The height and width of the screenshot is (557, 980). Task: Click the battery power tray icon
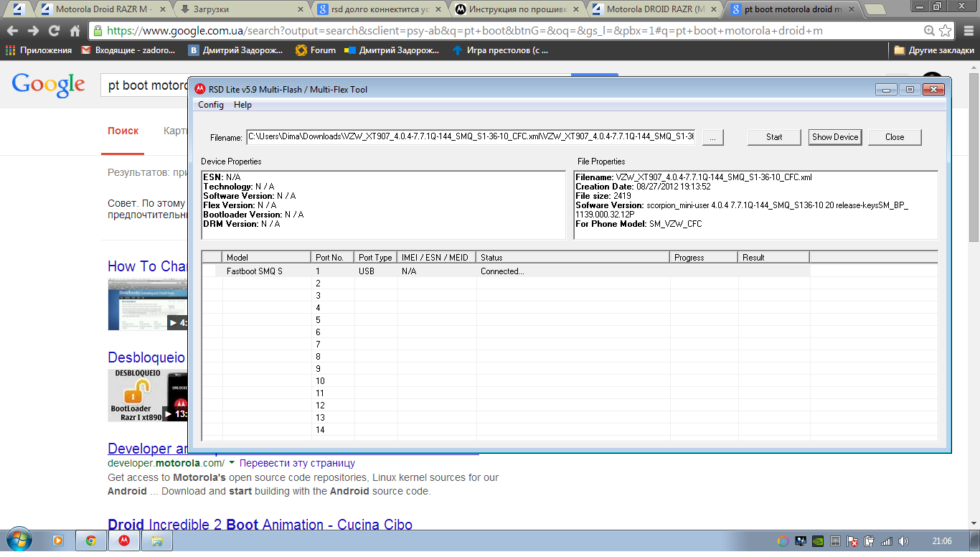pyautogui.click(x=869, y=540)
